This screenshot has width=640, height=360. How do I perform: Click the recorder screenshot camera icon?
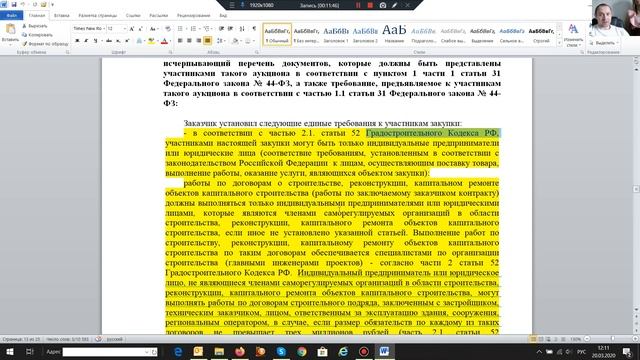(382, 5)
